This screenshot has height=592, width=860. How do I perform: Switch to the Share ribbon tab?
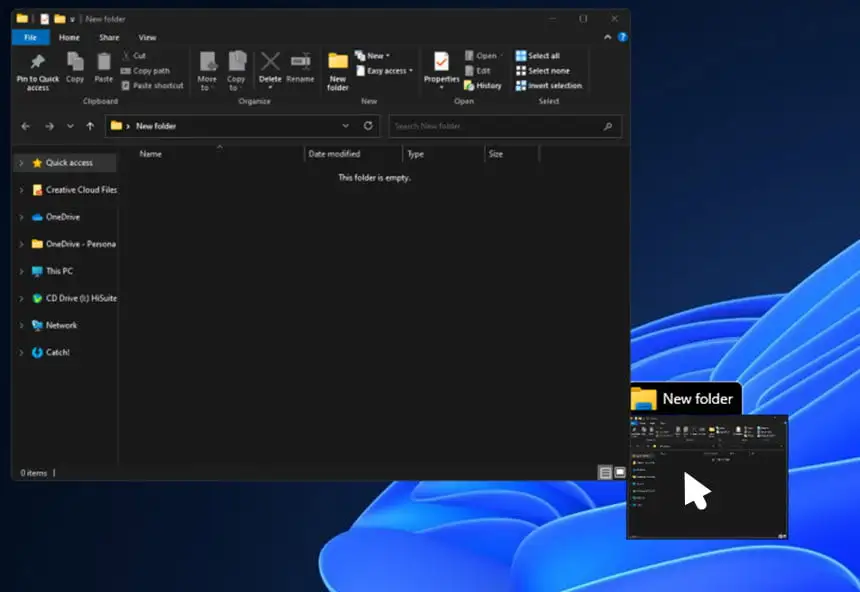click(x=109, y=37)
